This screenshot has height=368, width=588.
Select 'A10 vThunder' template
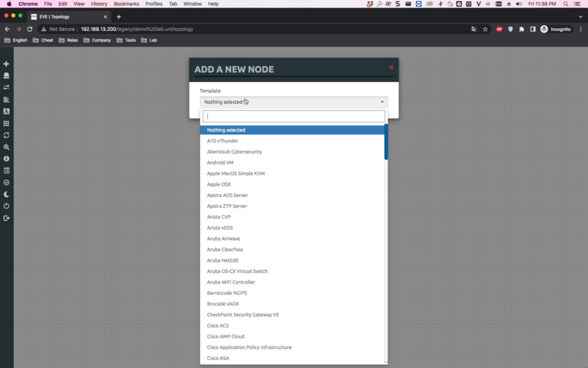tap(292, 141)
